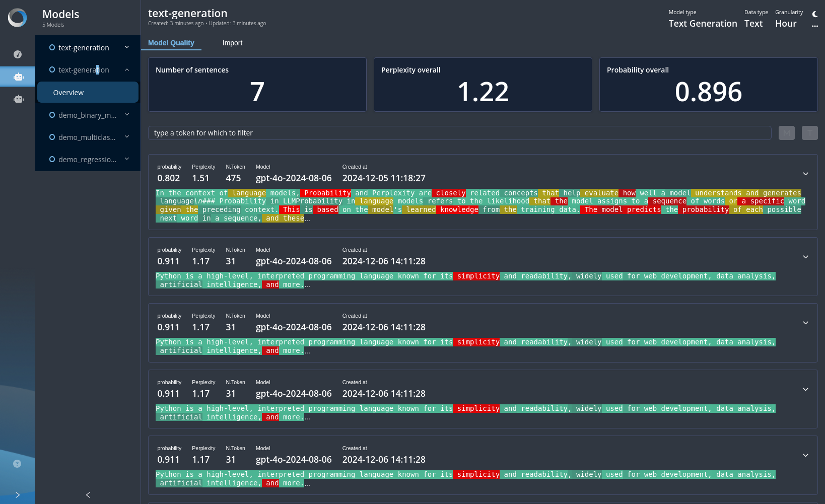Select the Model Quality tab

[x=171, y=43]
